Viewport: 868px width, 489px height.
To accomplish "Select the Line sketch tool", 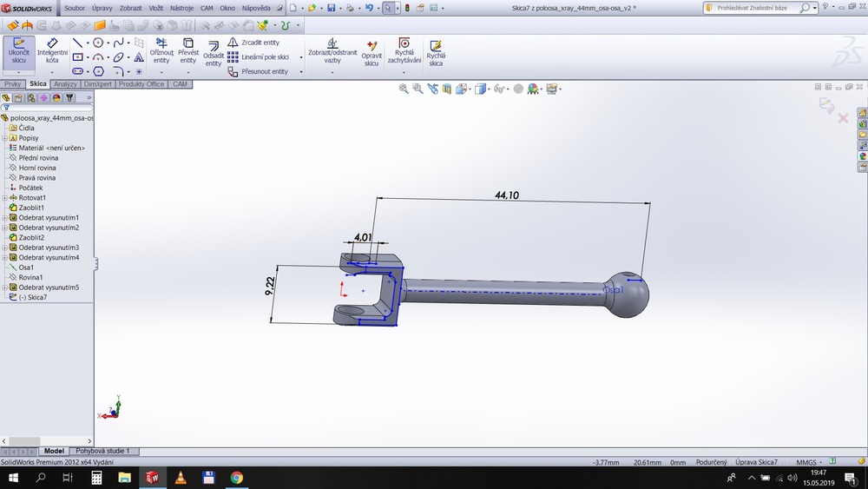I will [x=77, y=43].
